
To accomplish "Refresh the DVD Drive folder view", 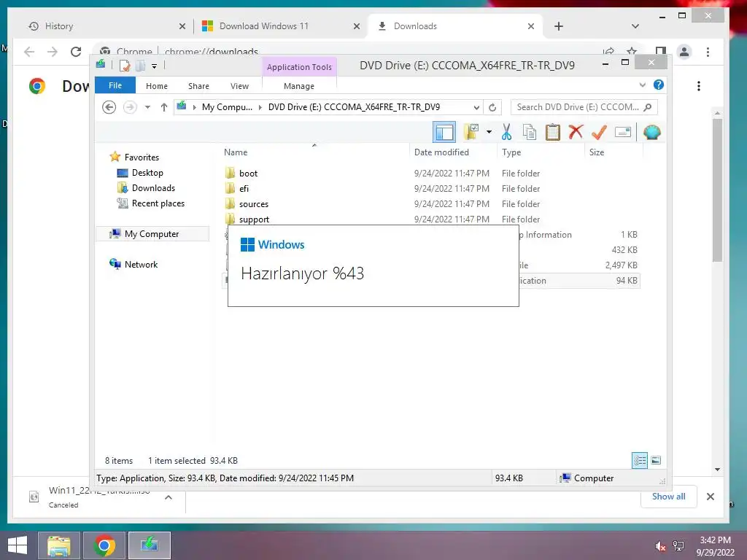I will coord(492,107).
